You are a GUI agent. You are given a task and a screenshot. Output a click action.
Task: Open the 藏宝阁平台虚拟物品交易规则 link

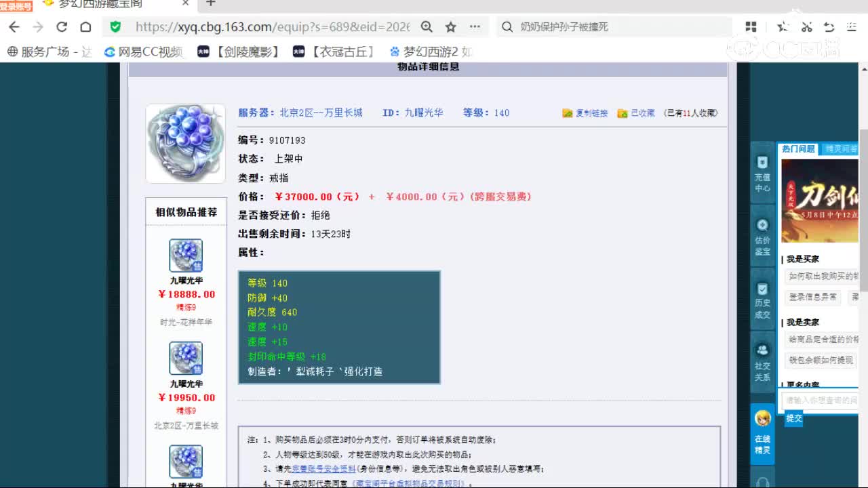tap(410, 484)
